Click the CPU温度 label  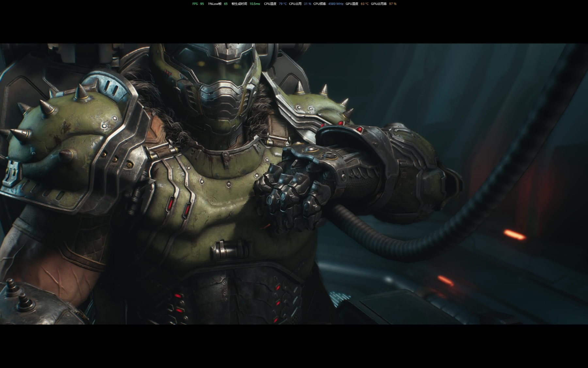tap(270, 4)
